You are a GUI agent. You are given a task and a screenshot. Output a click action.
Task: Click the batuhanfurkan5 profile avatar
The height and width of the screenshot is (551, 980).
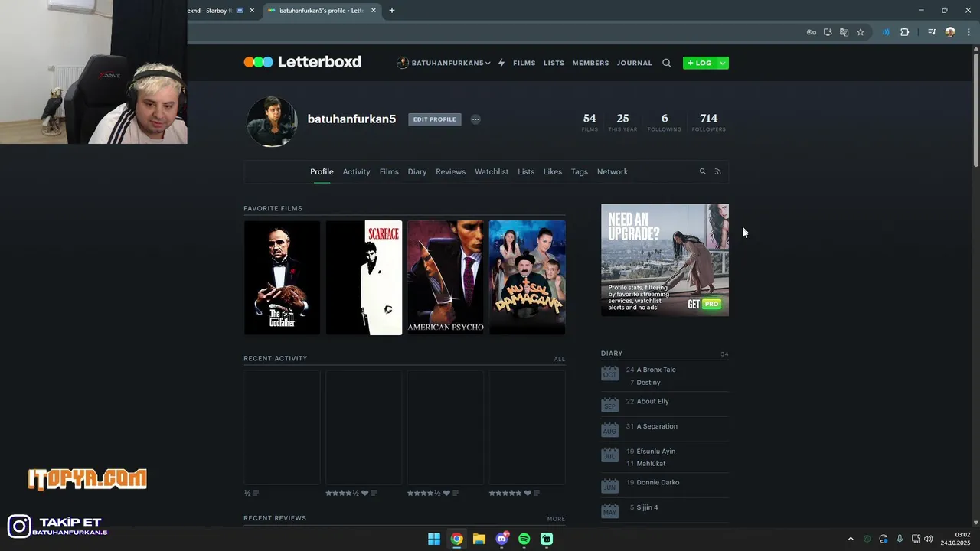pos(272,121)
